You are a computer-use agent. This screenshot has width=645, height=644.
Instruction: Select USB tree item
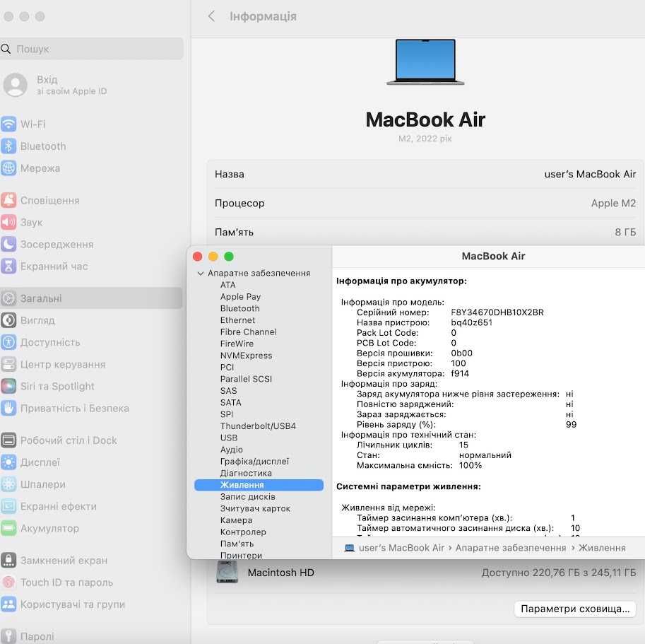229,438
